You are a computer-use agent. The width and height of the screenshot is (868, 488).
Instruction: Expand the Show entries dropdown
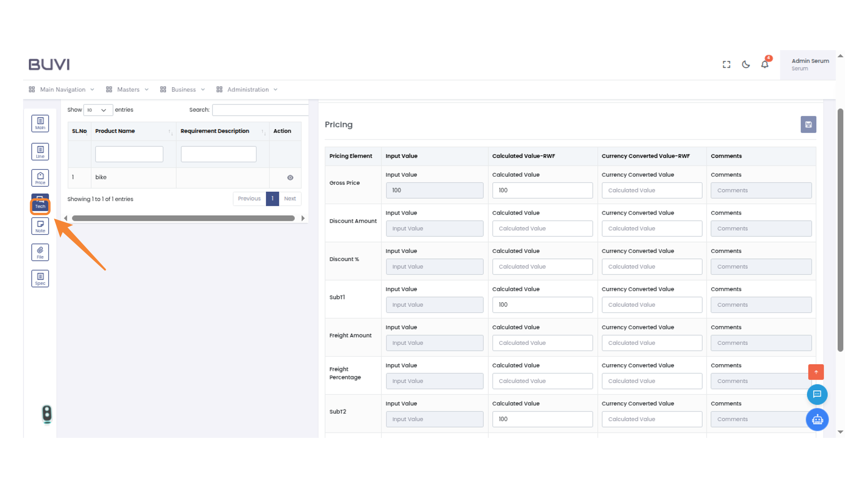pyautogui.click(x=98, y=110)
